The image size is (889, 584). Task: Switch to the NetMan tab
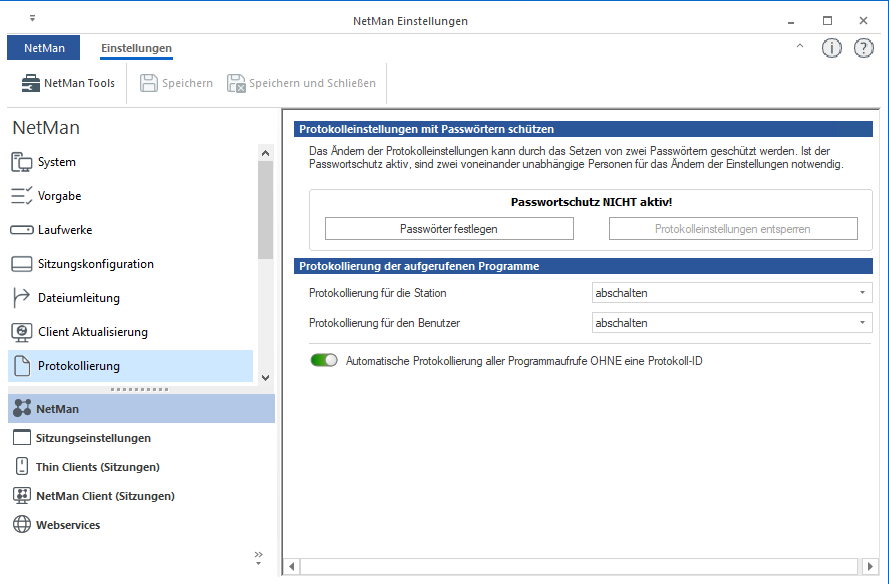coord(43,47)
